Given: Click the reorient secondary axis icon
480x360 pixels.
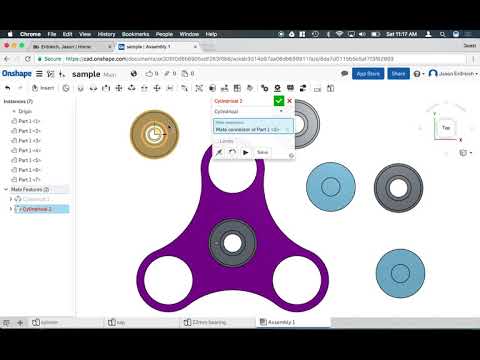Looking at the screenshot, I should 232,153.
